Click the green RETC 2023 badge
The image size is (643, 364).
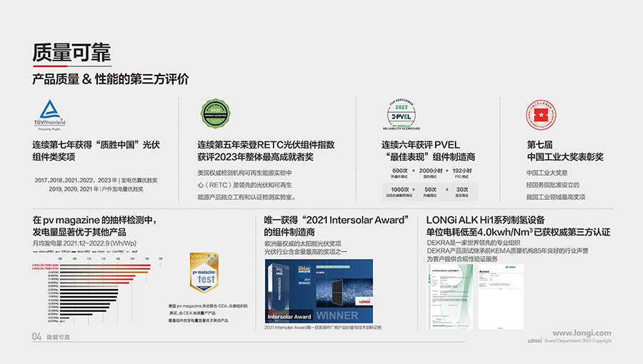click(215, 113)
